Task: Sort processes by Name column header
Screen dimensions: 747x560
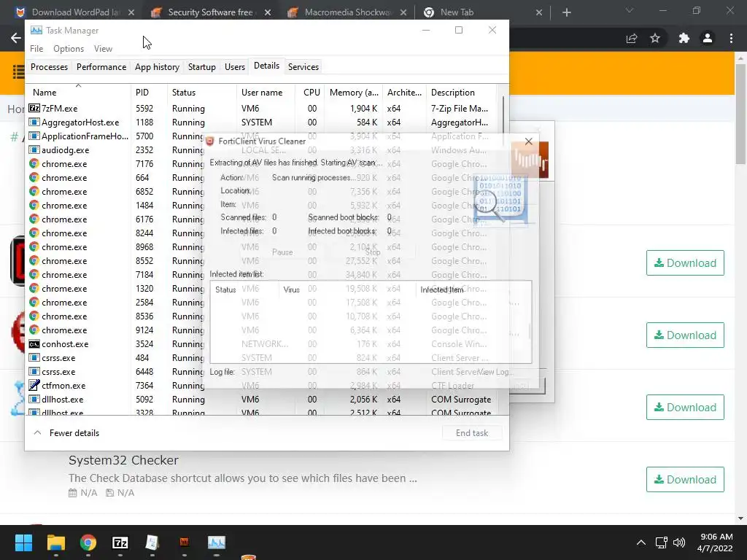Action: [x=79, y=93]
